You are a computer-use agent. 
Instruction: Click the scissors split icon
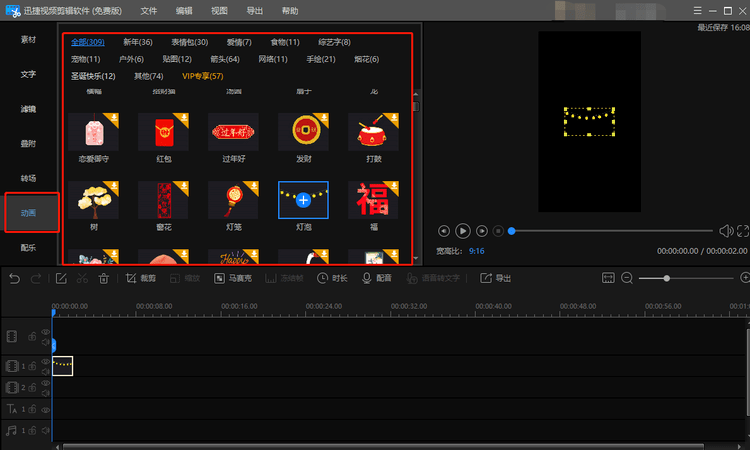[82, 278]
